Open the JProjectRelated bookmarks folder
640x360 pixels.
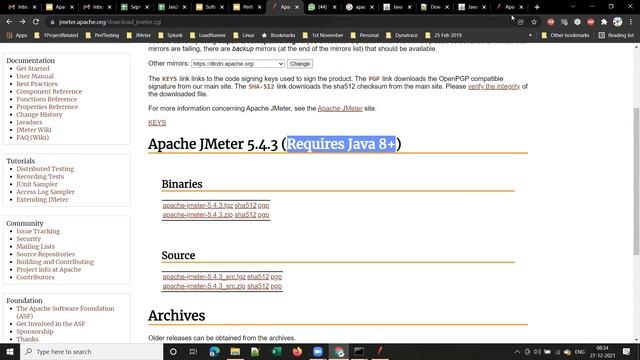[56, 36]
